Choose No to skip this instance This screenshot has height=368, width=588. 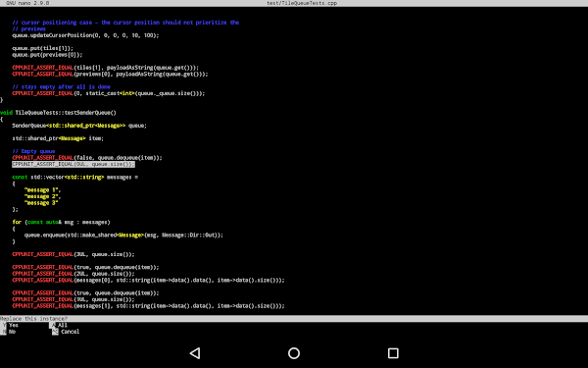pos(9,332)
